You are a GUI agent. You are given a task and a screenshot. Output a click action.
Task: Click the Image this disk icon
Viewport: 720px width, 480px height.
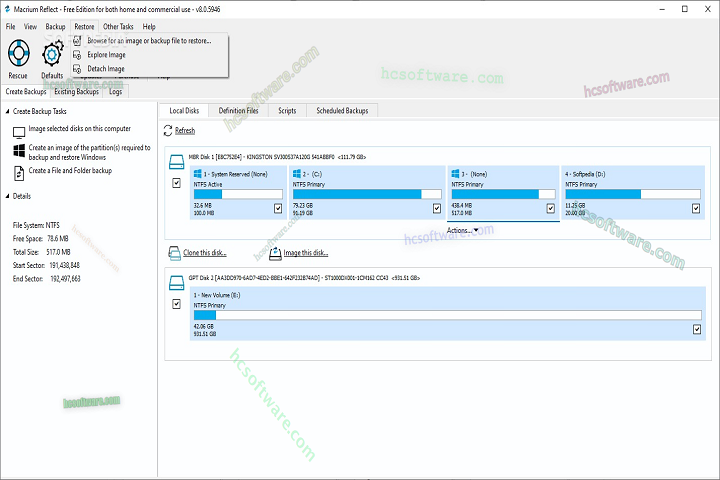click(x=275, y=253)
